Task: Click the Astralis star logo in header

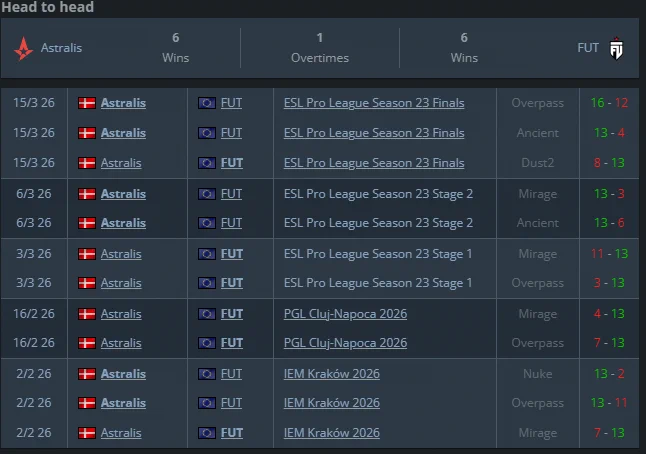Action: tap(23, 48)
